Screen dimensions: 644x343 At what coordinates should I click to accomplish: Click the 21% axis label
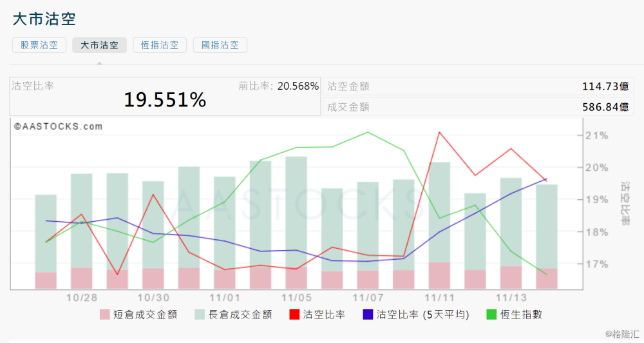(x=597, y=136)
